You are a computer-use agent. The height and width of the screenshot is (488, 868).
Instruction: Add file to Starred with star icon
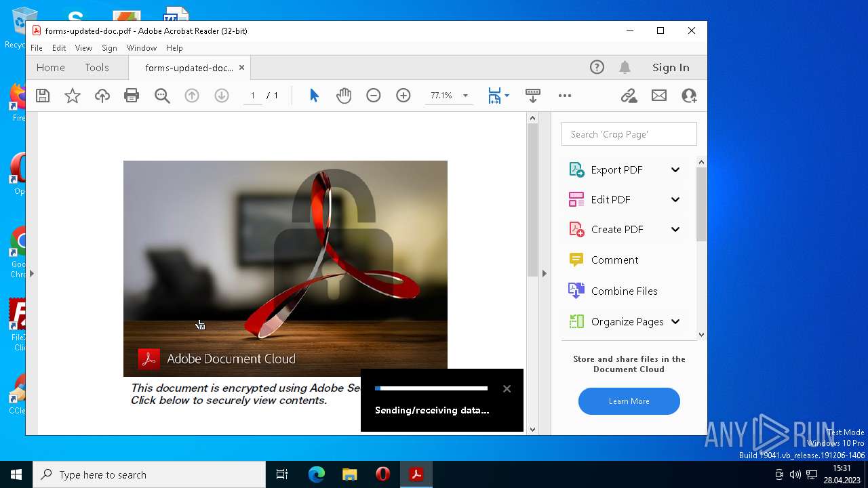coord(73,96)
